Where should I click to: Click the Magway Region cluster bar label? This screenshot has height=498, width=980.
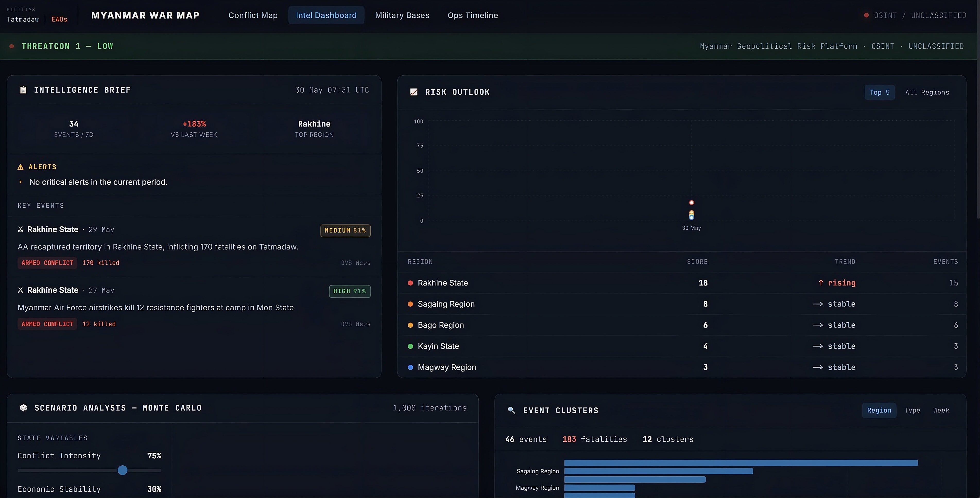[x=537, y=488]
